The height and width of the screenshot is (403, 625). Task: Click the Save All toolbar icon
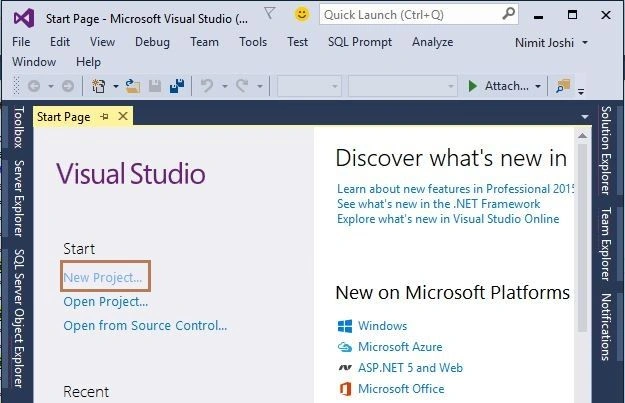pyautogui.click(x=177, y=86)
